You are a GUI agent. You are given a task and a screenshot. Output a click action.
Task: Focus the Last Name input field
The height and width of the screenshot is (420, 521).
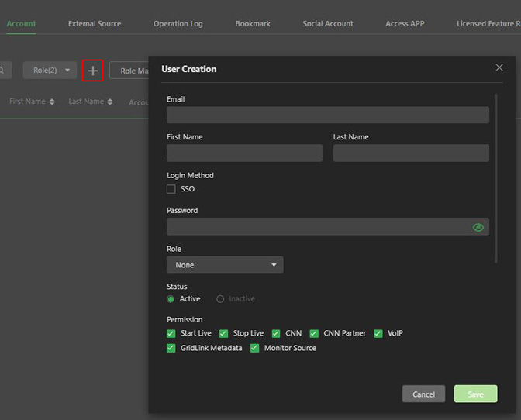[411, 153]
